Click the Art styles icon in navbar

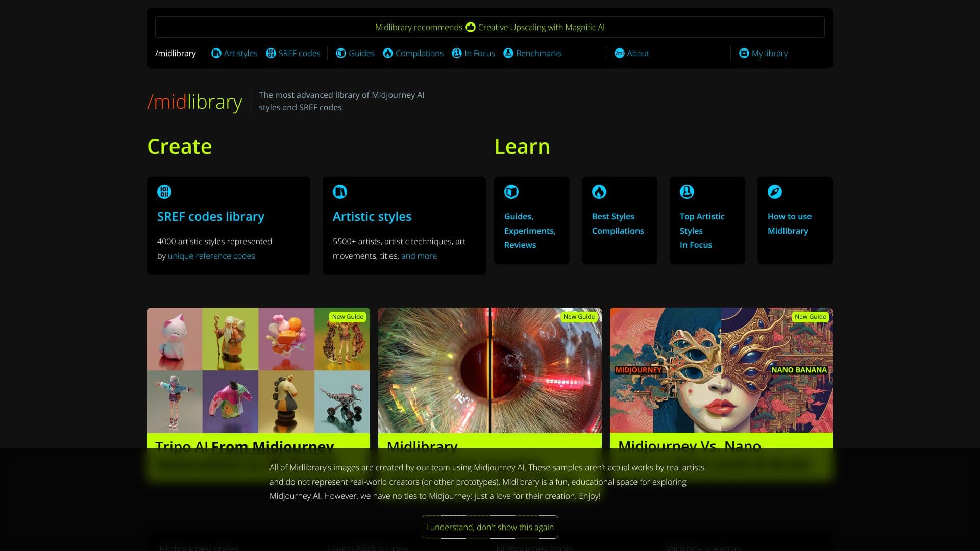coord(216,53)
